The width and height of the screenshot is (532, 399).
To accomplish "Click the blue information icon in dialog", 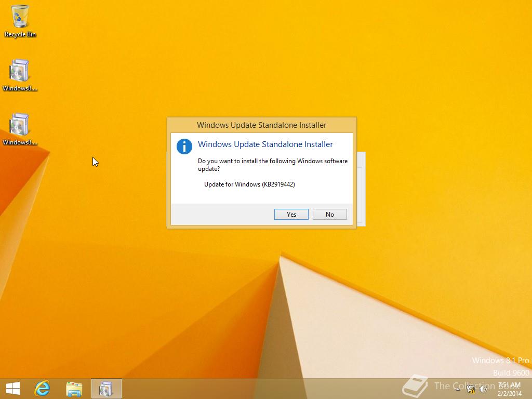I will tap(184, 147).
